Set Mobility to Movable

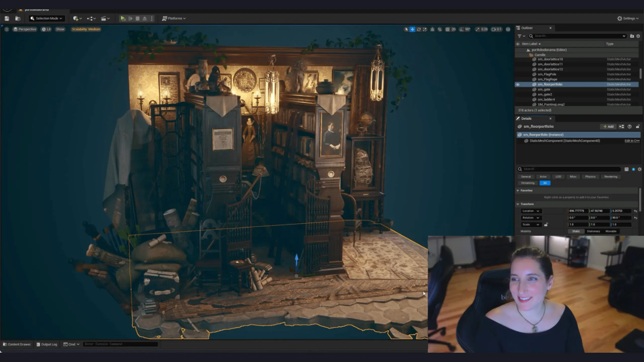click(x=611, y=231)
